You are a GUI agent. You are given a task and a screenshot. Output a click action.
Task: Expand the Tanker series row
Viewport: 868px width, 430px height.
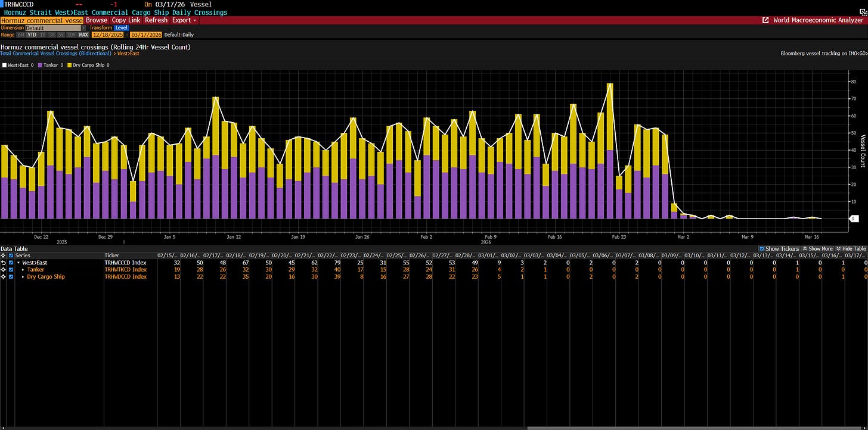23,270
